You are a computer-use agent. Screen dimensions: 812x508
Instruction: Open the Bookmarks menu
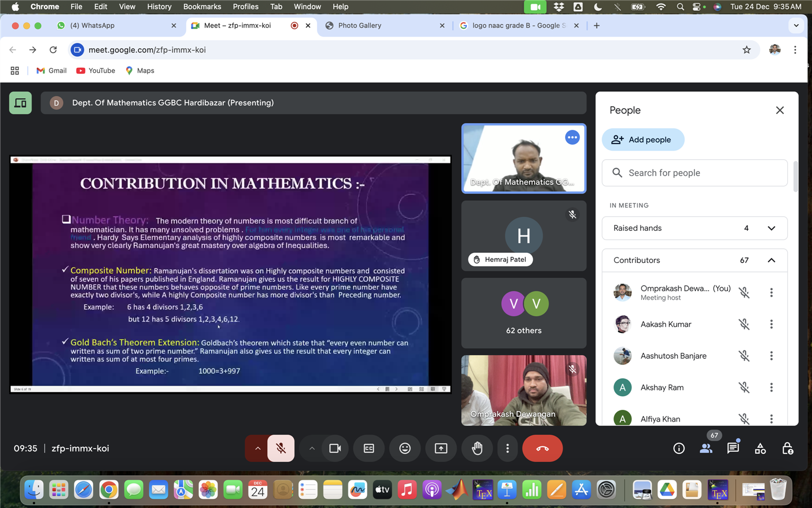202,7
